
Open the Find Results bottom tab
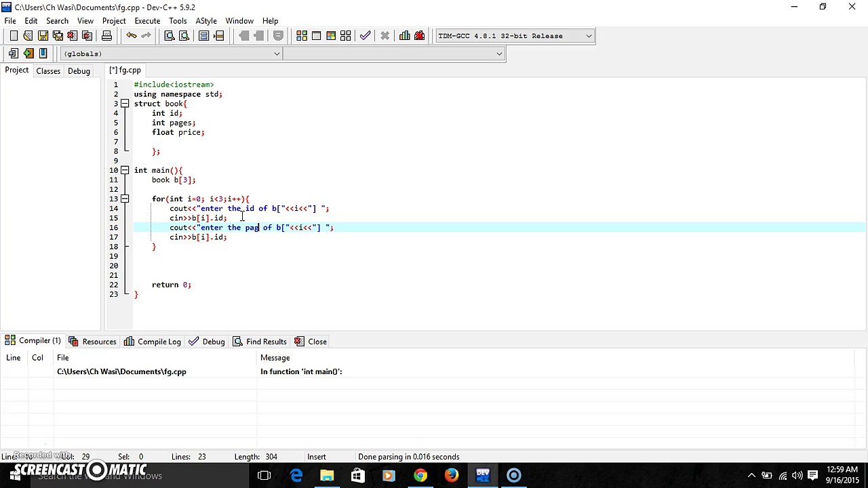click(x=260, y=342)
